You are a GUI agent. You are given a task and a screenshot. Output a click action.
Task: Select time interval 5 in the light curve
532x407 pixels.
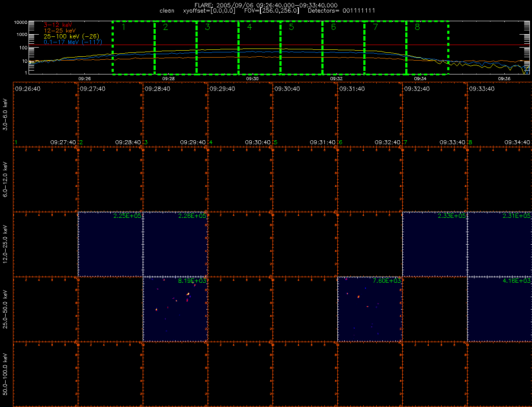[x=301, y=48]
